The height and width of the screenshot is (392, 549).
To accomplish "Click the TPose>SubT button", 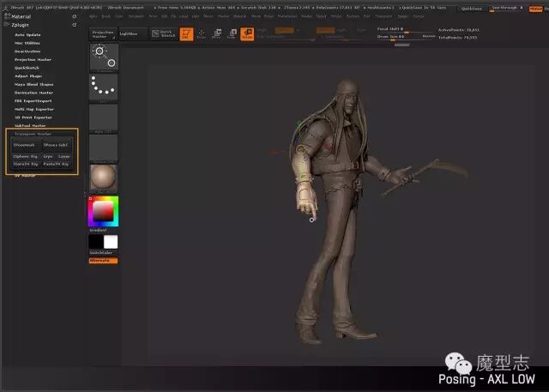I will tap(56, 145).
